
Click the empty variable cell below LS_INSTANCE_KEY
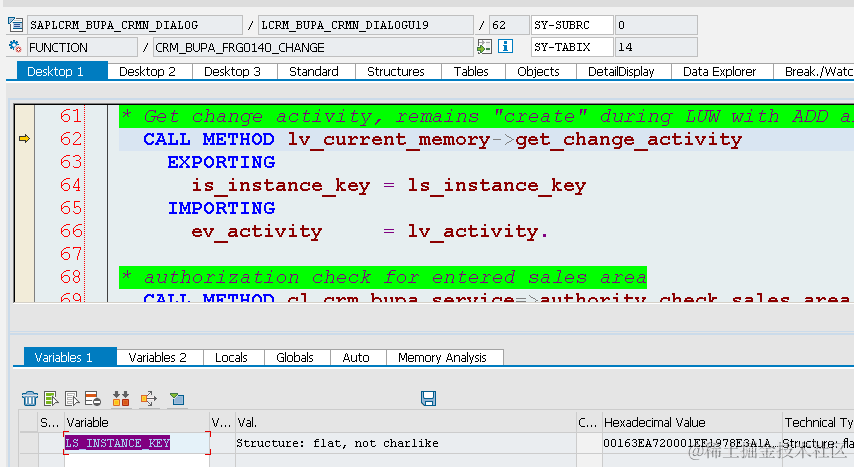click(x=137, y=460)
